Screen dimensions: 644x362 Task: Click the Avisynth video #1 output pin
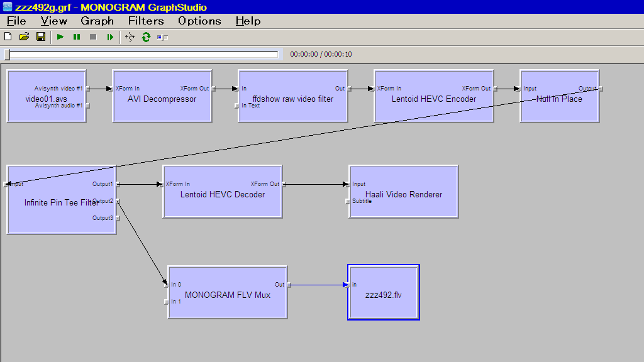(87, 89)
